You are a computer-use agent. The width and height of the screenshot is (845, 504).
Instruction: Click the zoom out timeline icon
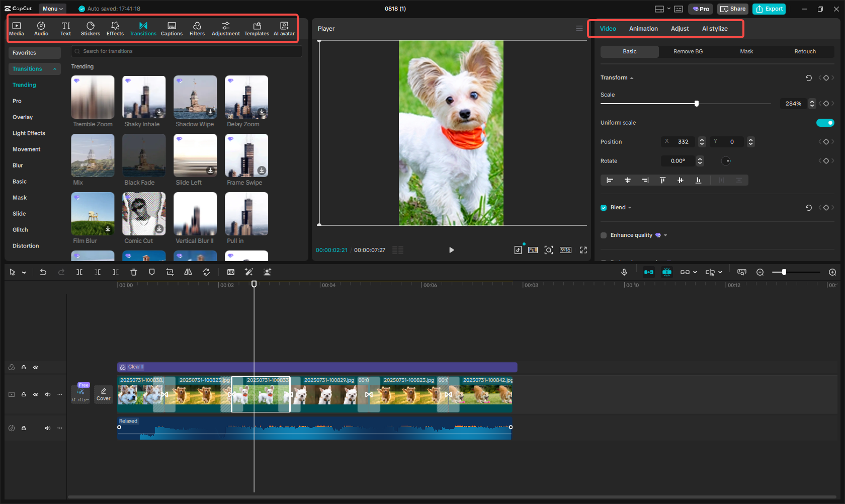click(x=760, y=272)
